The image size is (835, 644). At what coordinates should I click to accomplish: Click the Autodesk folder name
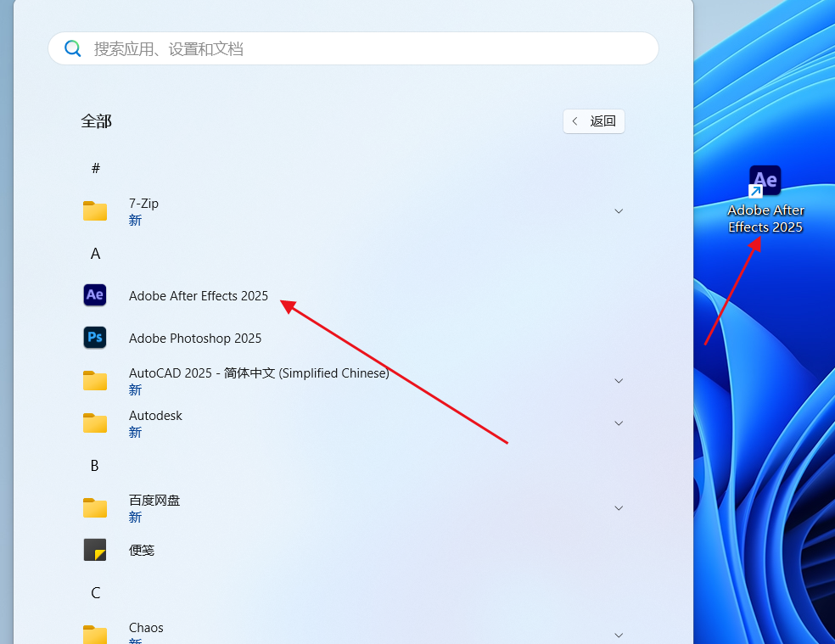[155, 416]
